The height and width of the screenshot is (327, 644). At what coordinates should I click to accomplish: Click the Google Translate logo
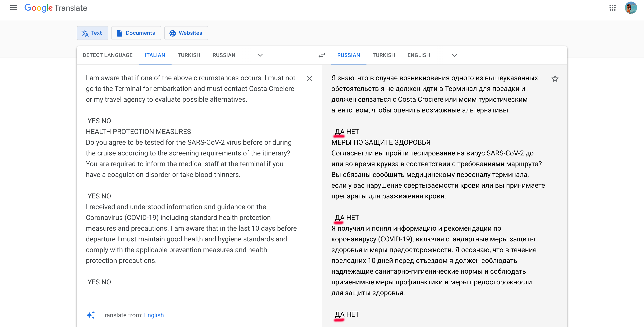56,8
